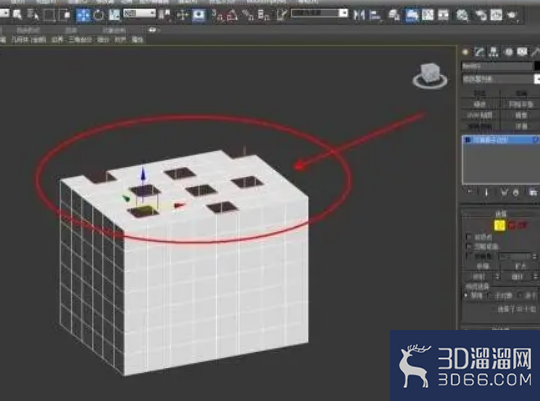Open the 对象绘制 ribbon tab
The image size is (540, 401).
[114, 31]
